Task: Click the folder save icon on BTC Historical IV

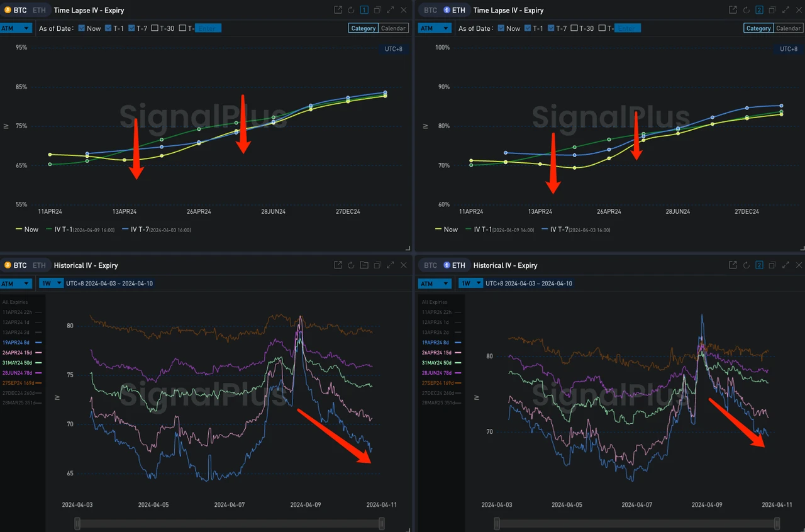Action: [x=364, y=265]
